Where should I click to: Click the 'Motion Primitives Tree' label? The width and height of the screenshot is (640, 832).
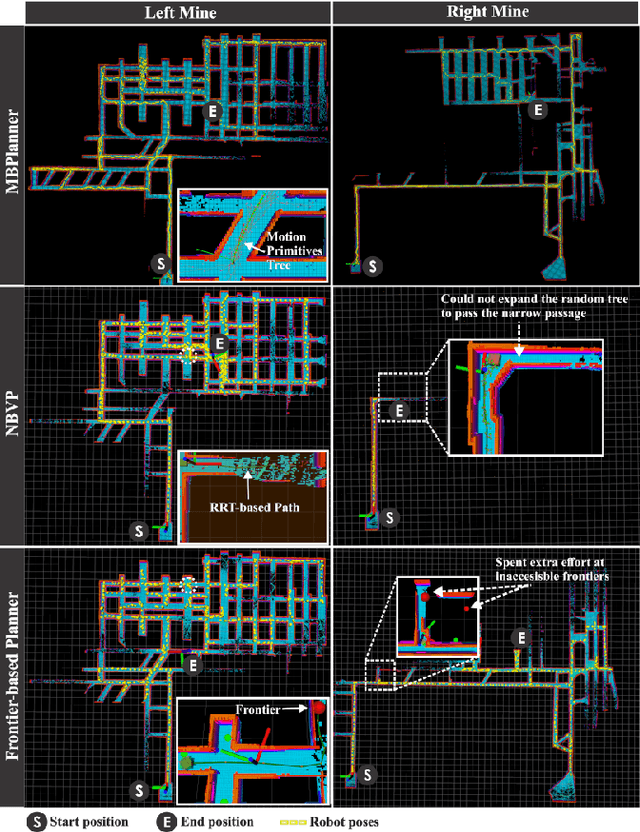point(293,250)
